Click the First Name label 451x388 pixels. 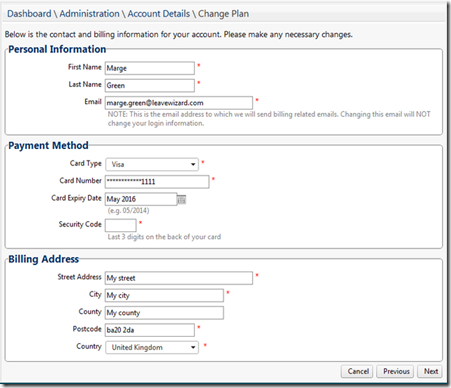click(85, 67)
